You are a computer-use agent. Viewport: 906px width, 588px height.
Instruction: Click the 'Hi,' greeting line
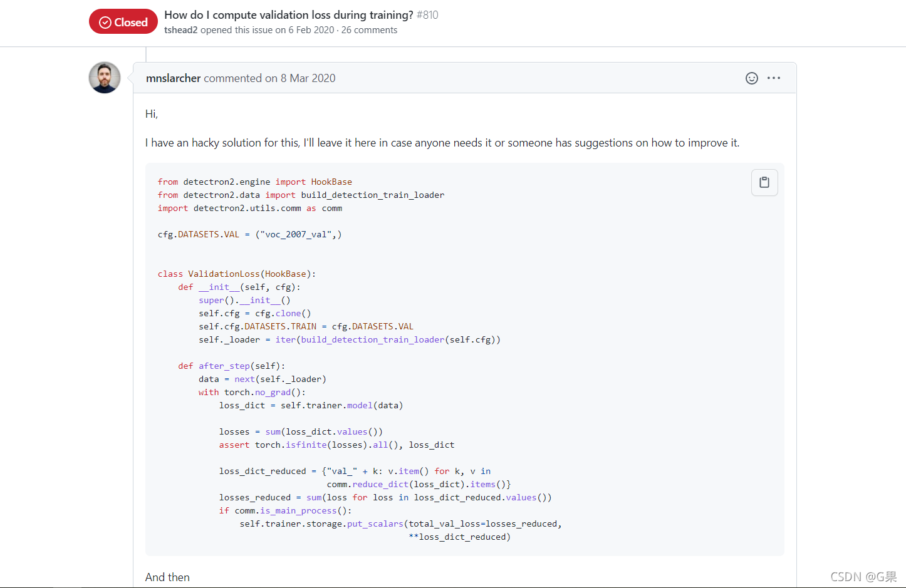click(x=152, y=114)
